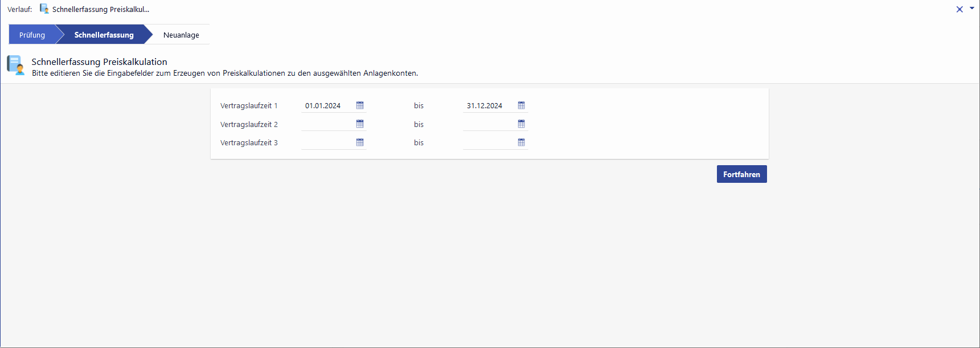This screenshot has width=980, height=348.
Task: Select the Schnellerfassung wizard step
Action: click(104, 35)
